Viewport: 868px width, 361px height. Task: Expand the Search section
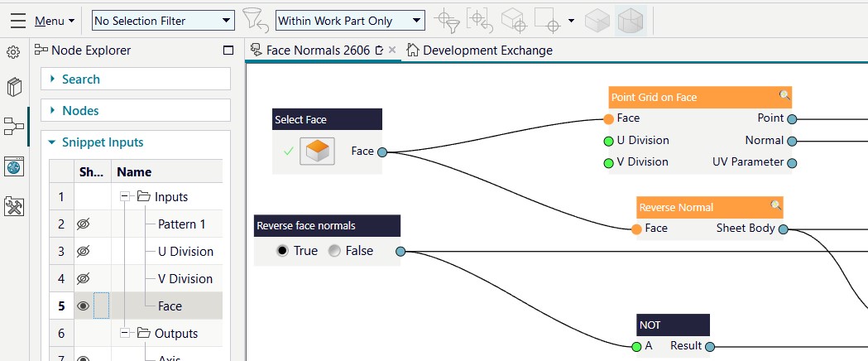point(136,79)
